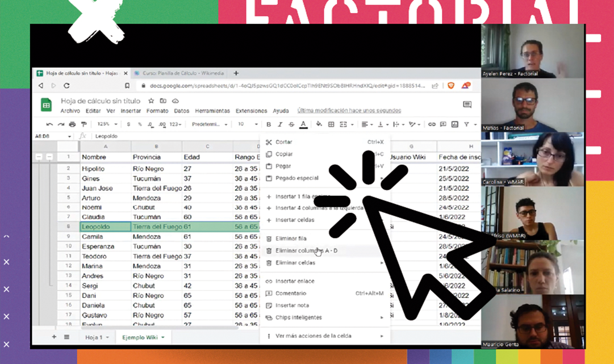
Task: Click the 'Última modificación' link
Action: point(349,111)
